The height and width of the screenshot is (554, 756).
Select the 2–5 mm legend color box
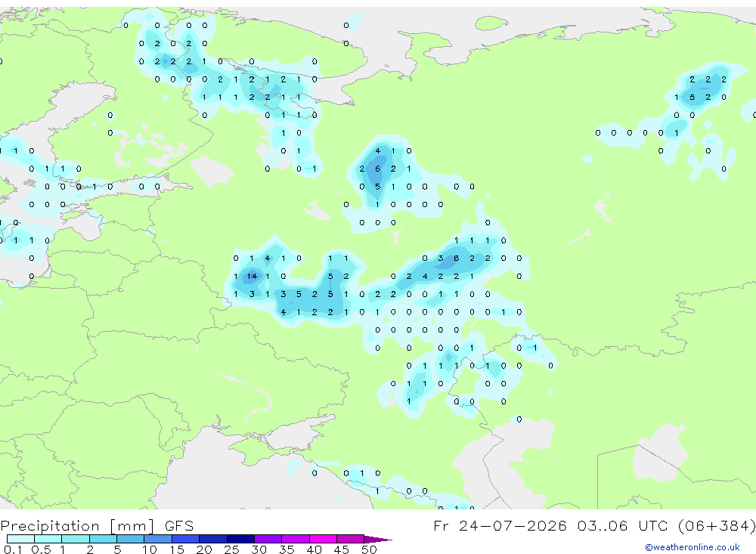tap(103, 539)
